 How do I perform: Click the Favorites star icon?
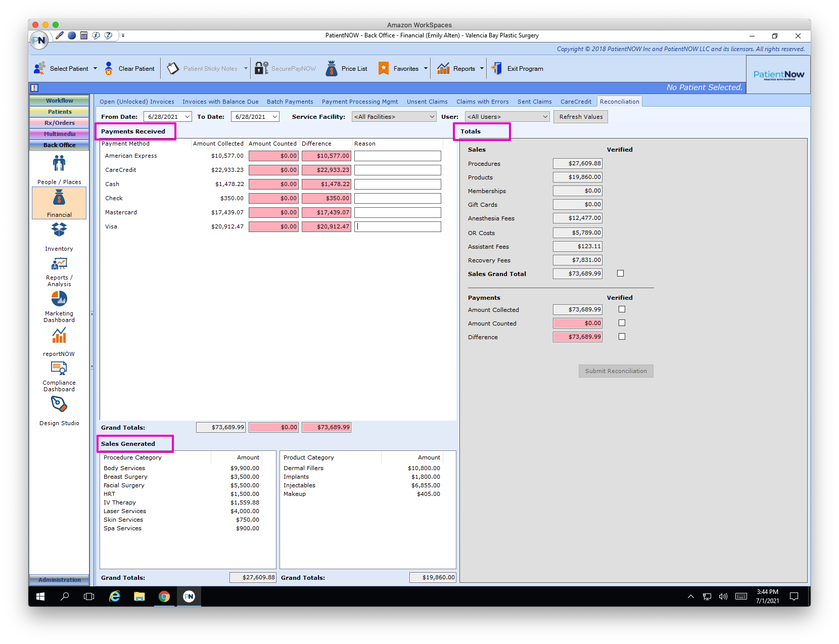[384, 68]
